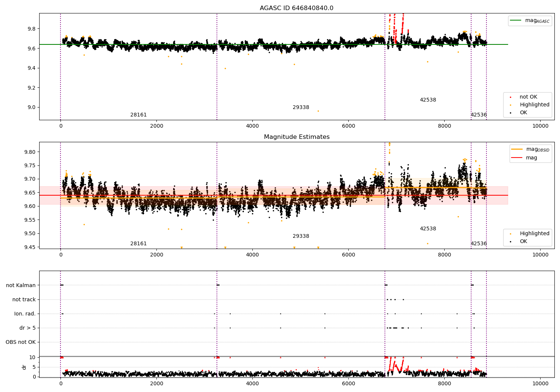Select "OK" legend text in the AGASC ID plot
Screen dimensions: 560x392
523,113
